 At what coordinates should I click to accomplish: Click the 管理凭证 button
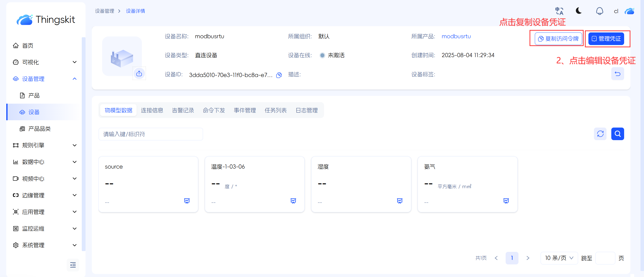click(x=606, y=38)
